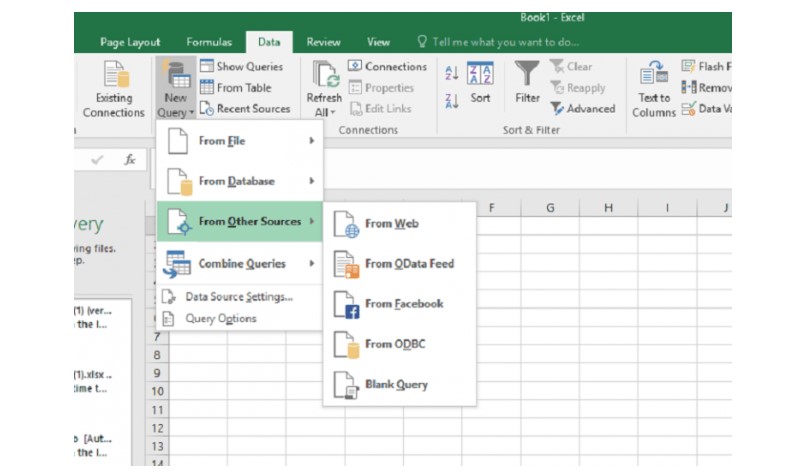Click the Edit Links icon

click(x=356, y=108)
